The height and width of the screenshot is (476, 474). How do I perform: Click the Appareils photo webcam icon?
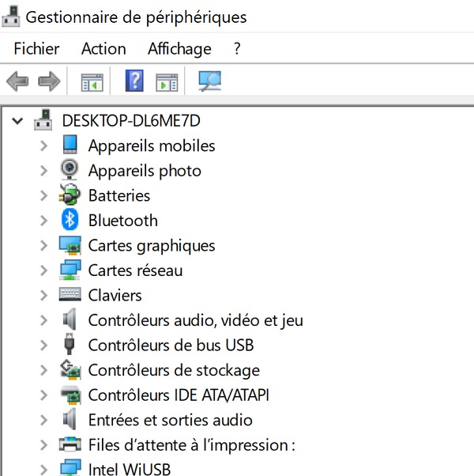pos(70,170)
